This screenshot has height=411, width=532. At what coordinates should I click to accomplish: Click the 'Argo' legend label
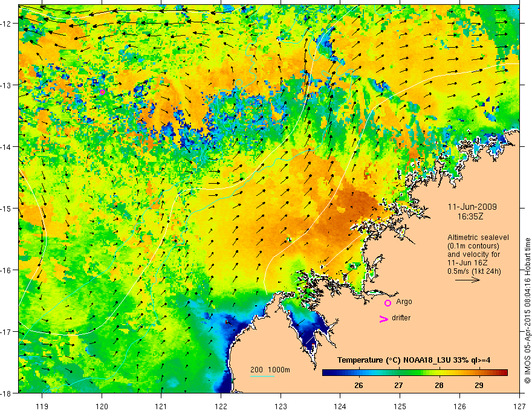click(x=404, y=302)
